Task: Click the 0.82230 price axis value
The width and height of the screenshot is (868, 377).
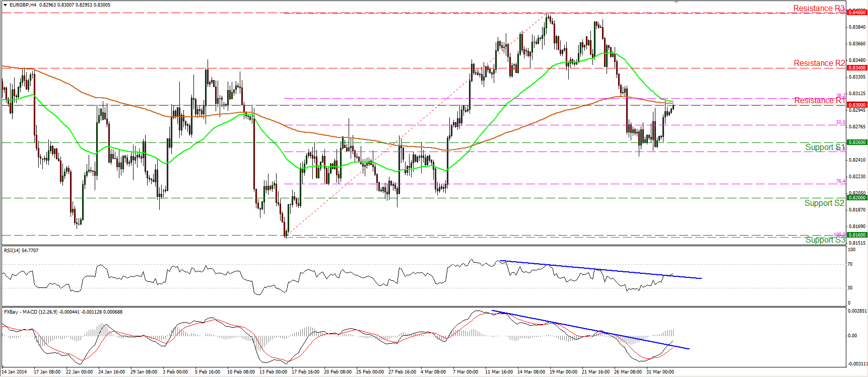Action: click(x=858, y=177)
